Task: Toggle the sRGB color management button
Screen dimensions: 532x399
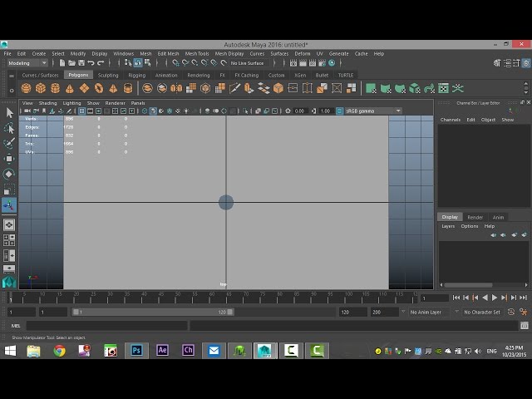Action: pyautogui.click(x=339, y=111)
